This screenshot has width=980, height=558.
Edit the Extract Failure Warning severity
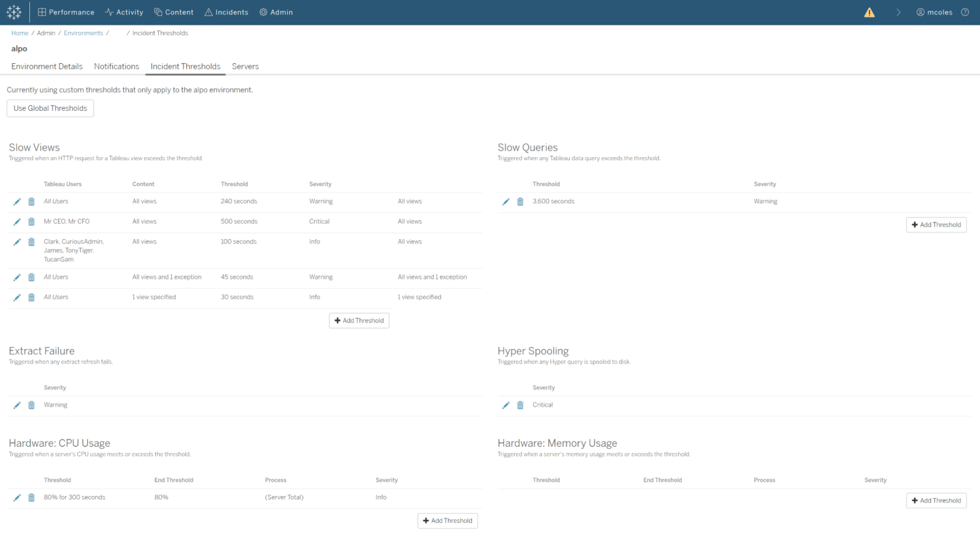pos(17,405)
